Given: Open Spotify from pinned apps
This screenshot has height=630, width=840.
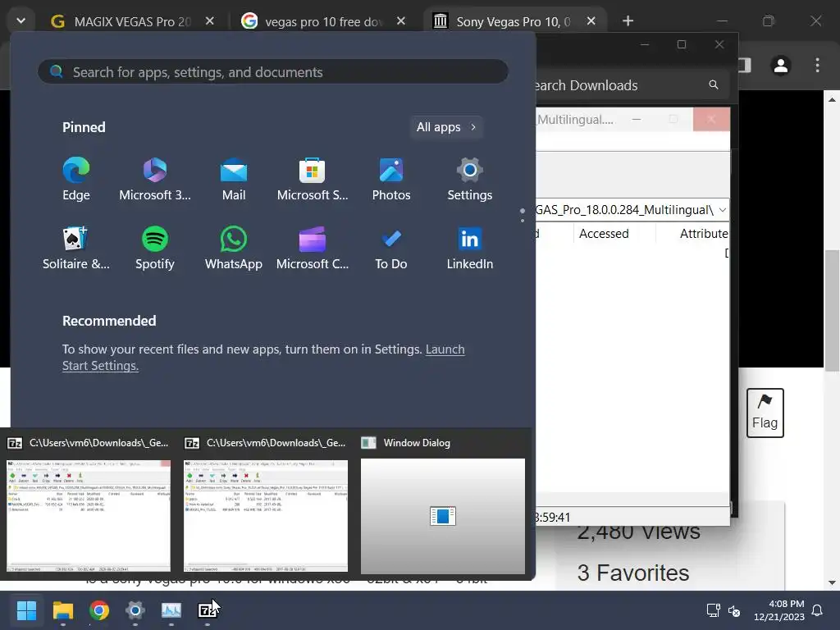Looking at the screenshot, I should 155,248.
